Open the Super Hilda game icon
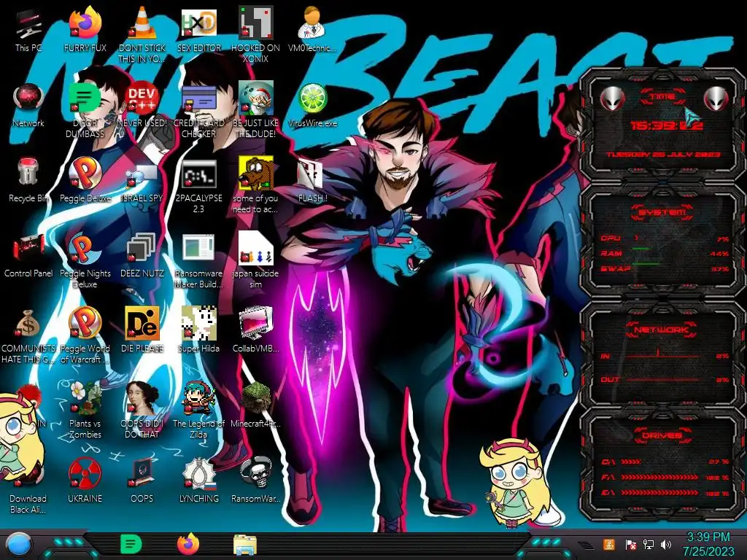The width and height of the screenshot is (747, 560). pos(198,330)
